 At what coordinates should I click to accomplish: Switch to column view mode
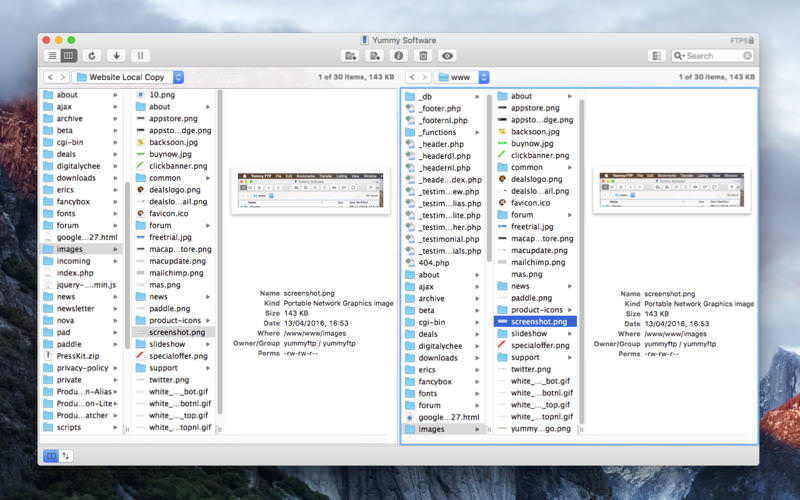[69, 56]
